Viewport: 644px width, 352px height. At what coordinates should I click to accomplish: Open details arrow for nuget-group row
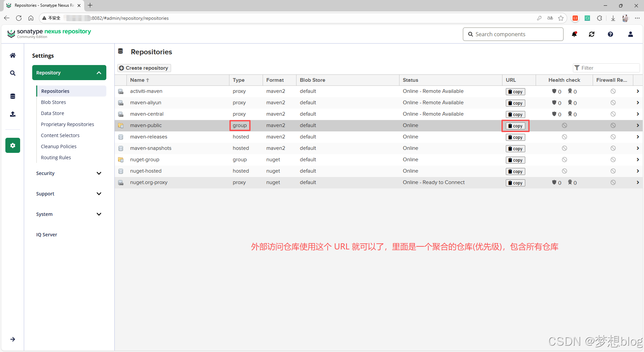click(638, 160)
